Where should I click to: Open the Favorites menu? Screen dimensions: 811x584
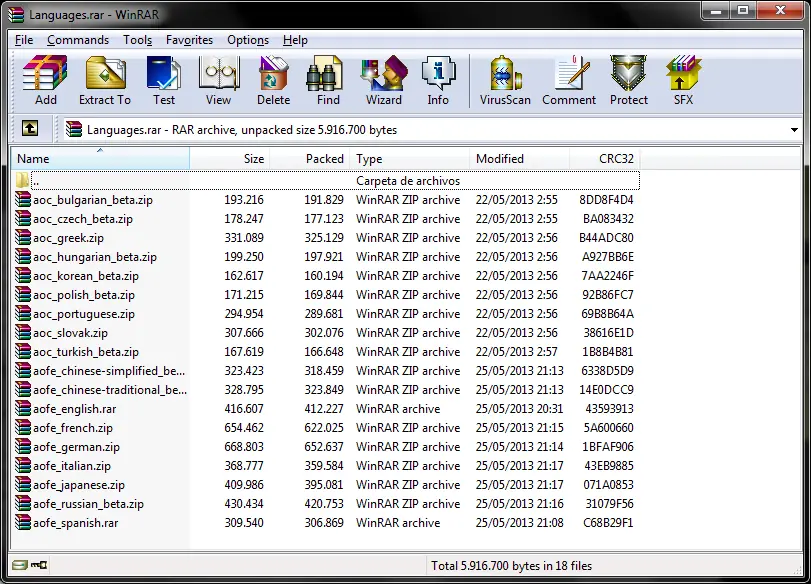coord(189,40)
